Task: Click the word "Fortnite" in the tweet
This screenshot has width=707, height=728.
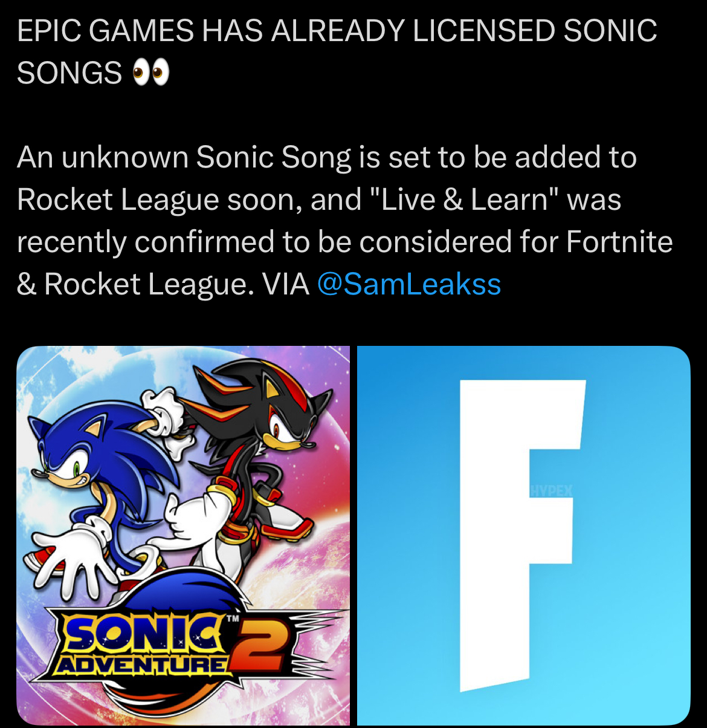Action: (619, 242)
